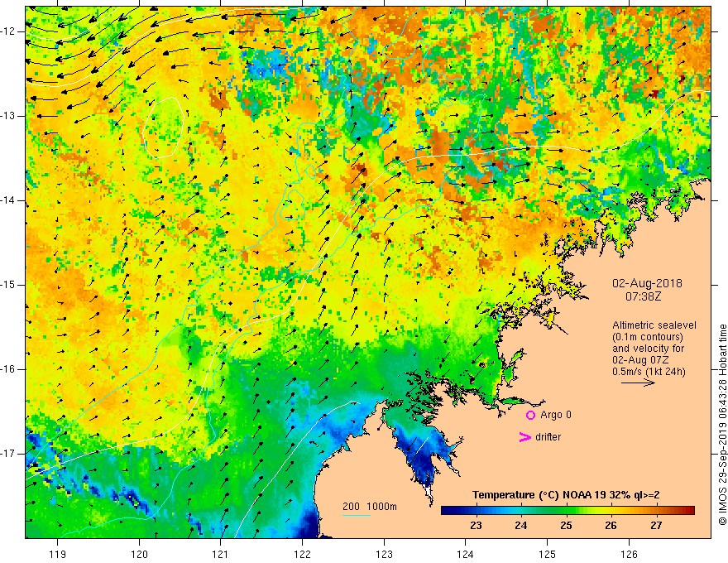Click the 'drifter' legend label

(548, 437)
